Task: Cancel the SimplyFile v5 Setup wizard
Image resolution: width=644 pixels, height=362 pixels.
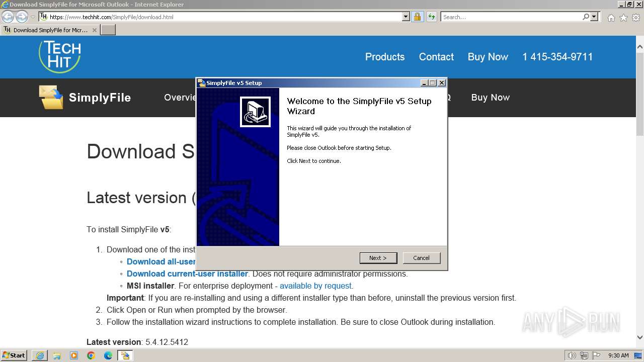Action: (x=422, y=258)
